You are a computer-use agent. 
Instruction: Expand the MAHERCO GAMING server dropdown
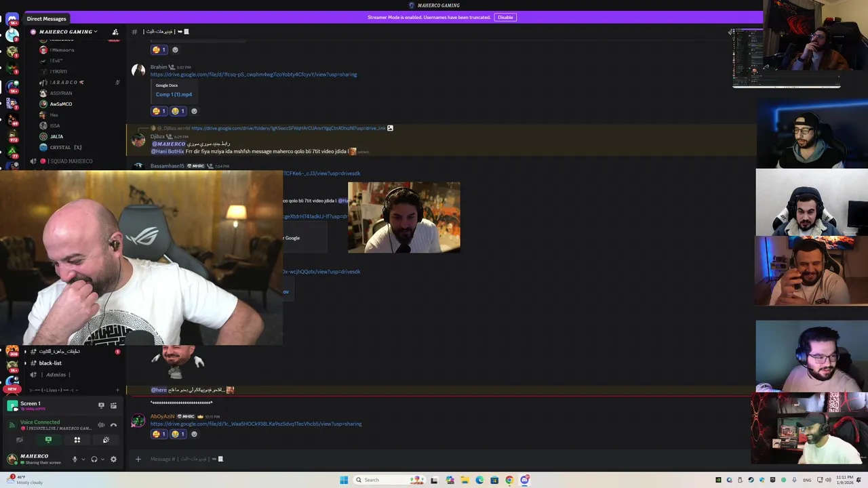tap(67, 32)
